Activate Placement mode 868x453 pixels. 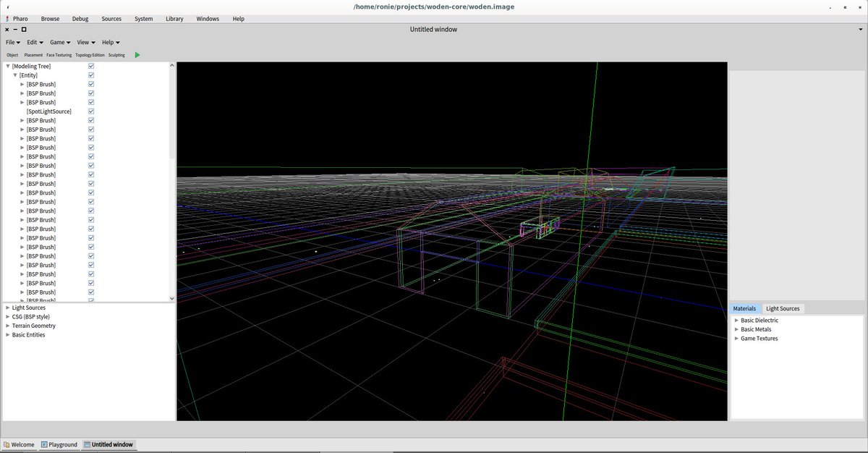click(33, 55)
